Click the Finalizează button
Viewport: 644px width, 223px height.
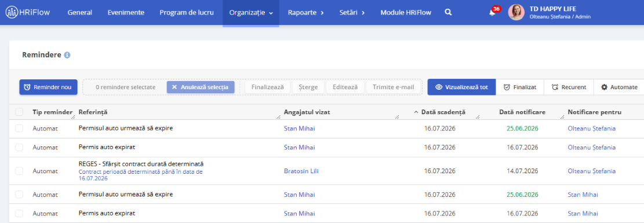[267, 87]
